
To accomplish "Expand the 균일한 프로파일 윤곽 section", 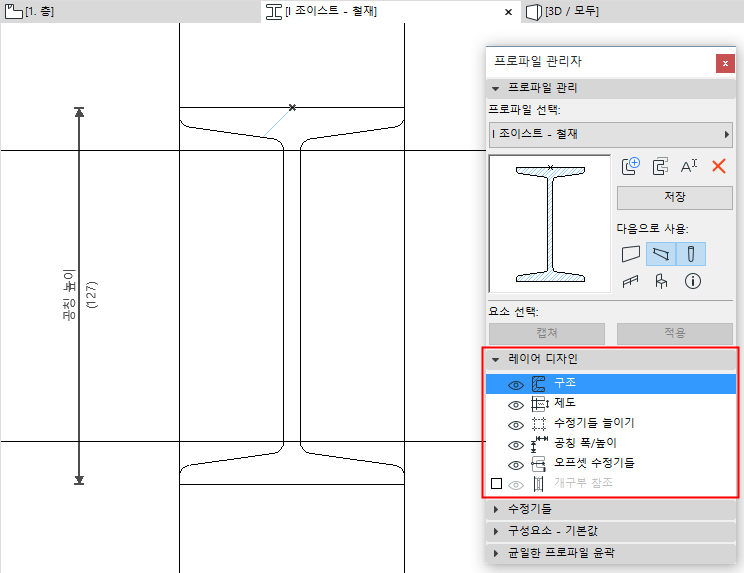I will [496, 553].
